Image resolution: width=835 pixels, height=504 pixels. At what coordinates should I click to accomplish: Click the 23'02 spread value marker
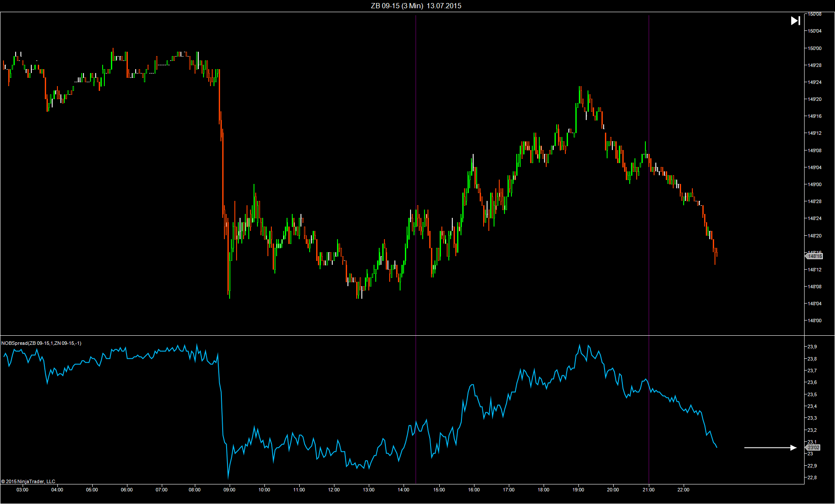click(x=813, y=447)
